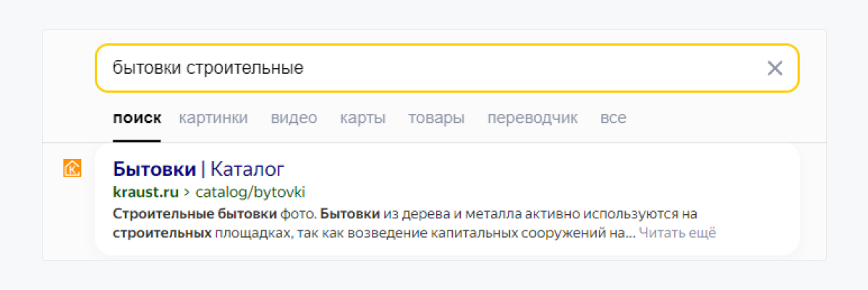
Task: Click the orange Kraust favicon
Action: click(72, 169)
